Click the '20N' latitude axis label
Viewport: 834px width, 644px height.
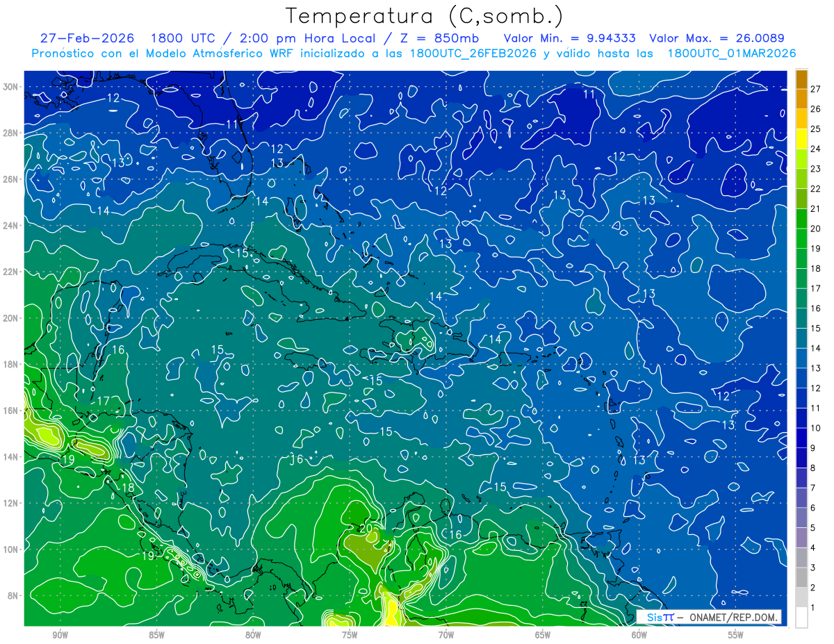coord(12,317)
